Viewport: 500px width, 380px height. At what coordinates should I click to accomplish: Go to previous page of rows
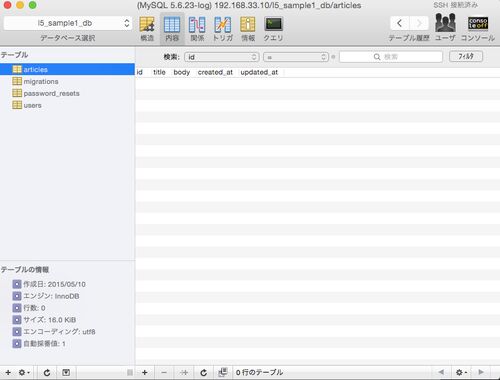pos(441,372)
